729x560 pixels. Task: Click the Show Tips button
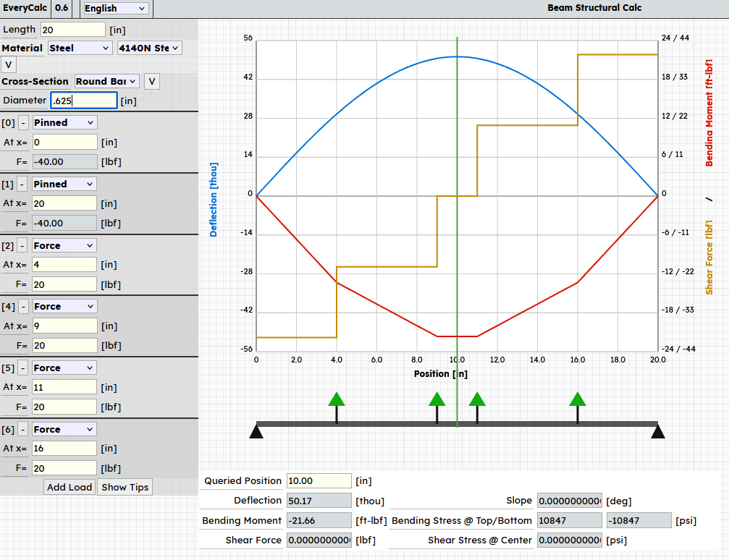[125, 487]
